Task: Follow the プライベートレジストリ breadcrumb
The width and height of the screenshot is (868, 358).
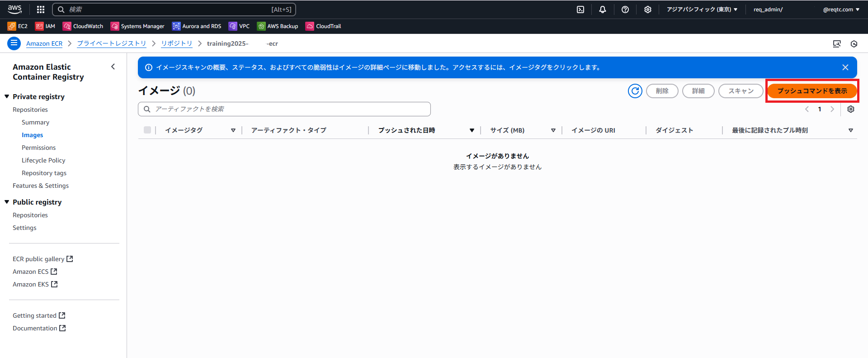Action: pos(112,43)
